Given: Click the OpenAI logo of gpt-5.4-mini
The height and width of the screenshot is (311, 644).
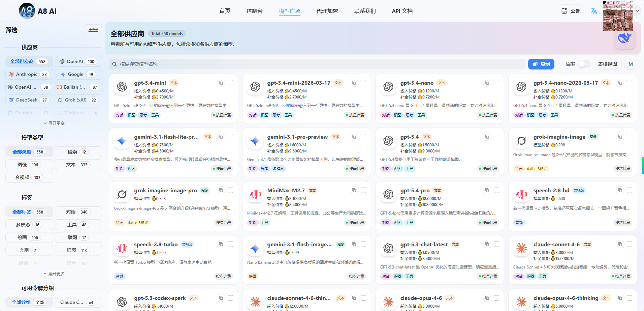Looking at the screenshot, I should 122,87.
